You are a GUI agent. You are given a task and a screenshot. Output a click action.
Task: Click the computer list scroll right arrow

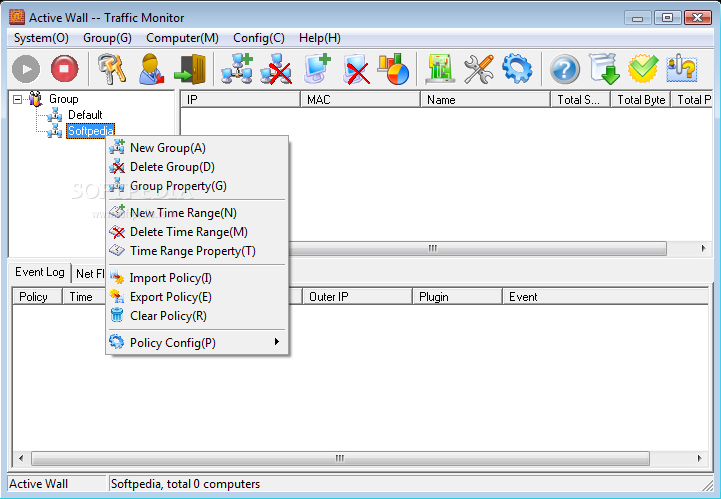pos(704,249)
